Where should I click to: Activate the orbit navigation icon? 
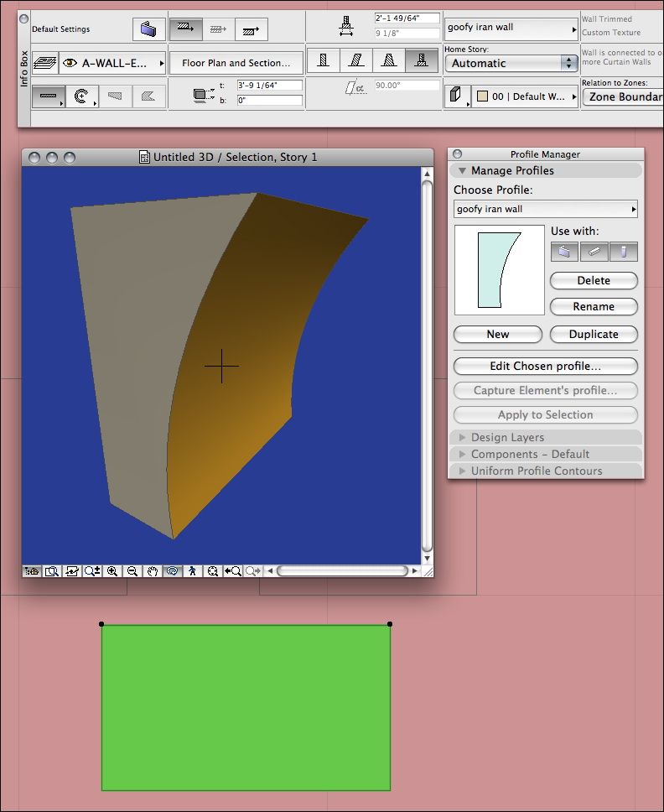click(173, 571)
